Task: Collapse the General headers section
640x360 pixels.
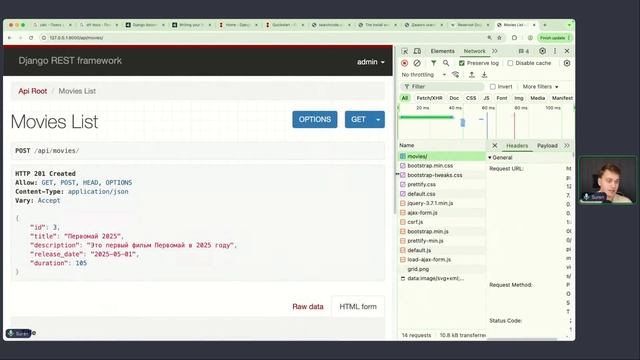Action: pyautogui.click(x=500, y=157)
